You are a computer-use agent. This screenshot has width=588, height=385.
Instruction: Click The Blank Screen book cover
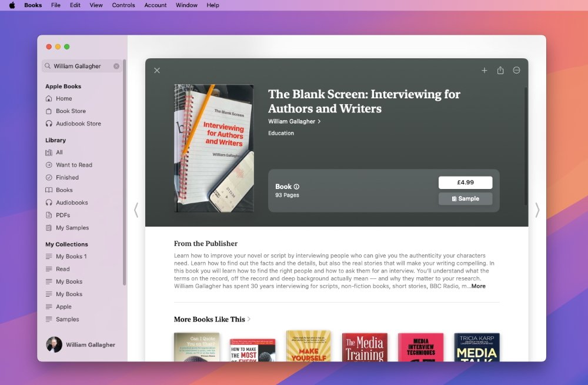coord(214,148)
